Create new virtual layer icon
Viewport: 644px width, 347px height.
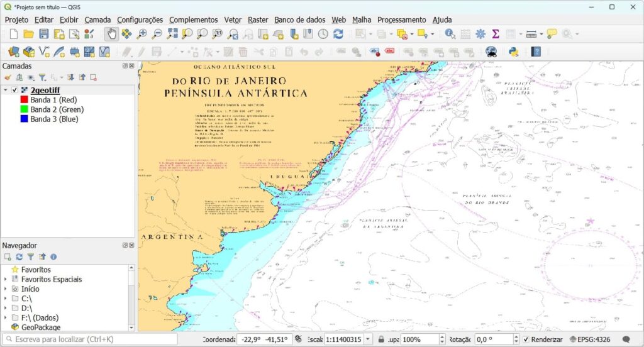click(104, 52)
